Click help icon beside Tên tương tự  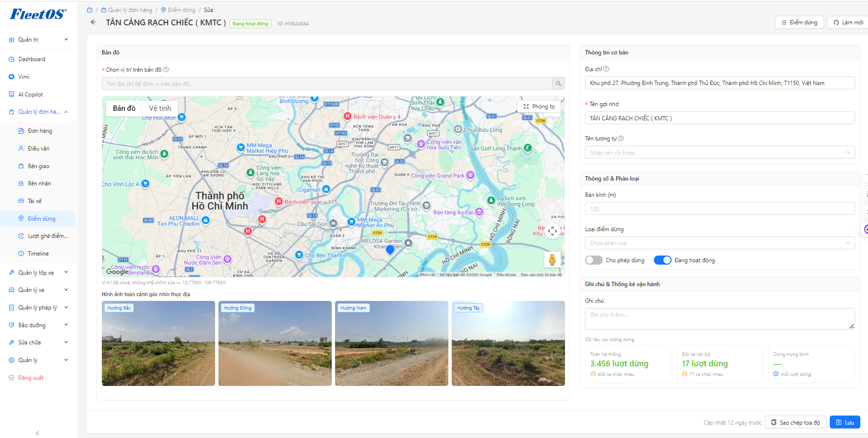(x=621, y=139)
